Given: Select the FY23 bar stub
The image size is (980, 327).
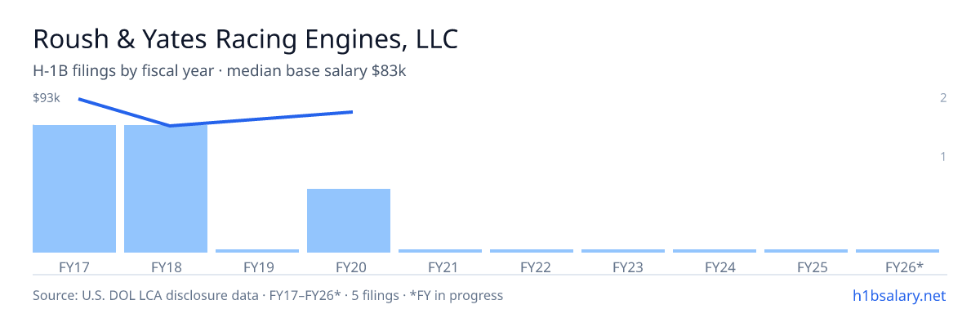Looking at the screenshot, I should [623, 251].
